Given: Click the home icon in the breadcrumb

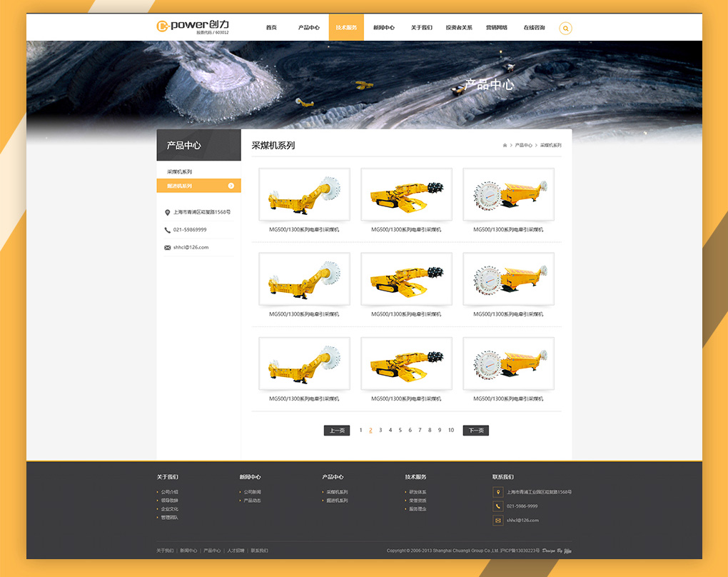Looking at the screenshot, I should click(505, 145).
